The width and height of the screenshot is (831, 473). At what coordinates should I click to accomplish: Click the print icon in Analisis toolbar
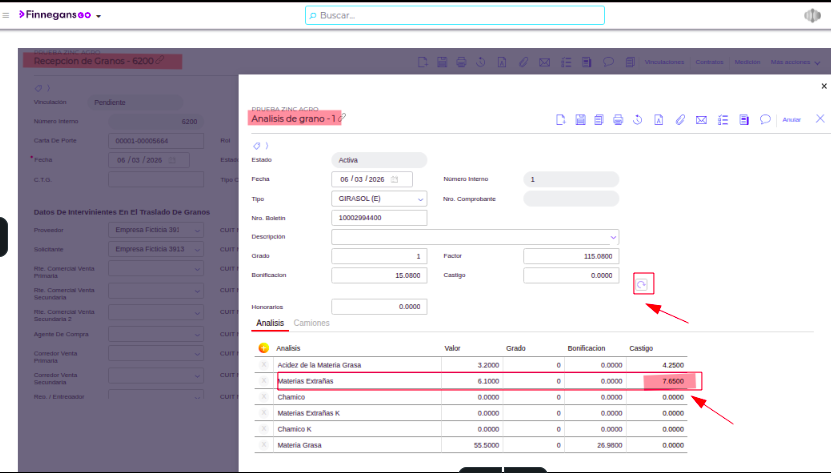[x=618, y=120]
